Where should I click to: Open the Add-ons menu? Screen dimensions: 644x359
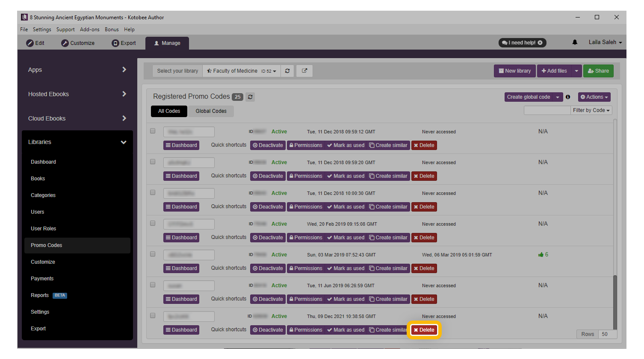coord(90,29)
